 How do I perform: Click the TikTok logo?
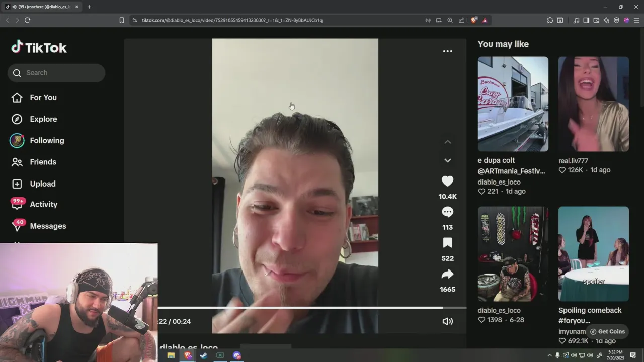pos(39,48)
